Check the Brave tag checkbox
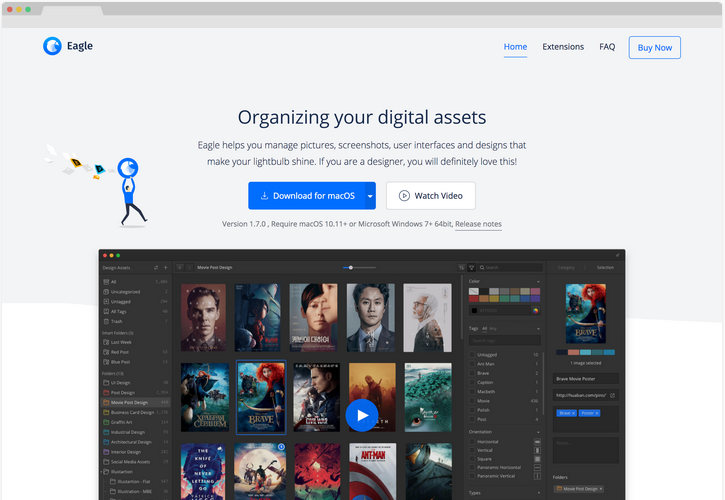Viewport: 725px width, 500px height. pyautogui.click(x=472, y=373)
